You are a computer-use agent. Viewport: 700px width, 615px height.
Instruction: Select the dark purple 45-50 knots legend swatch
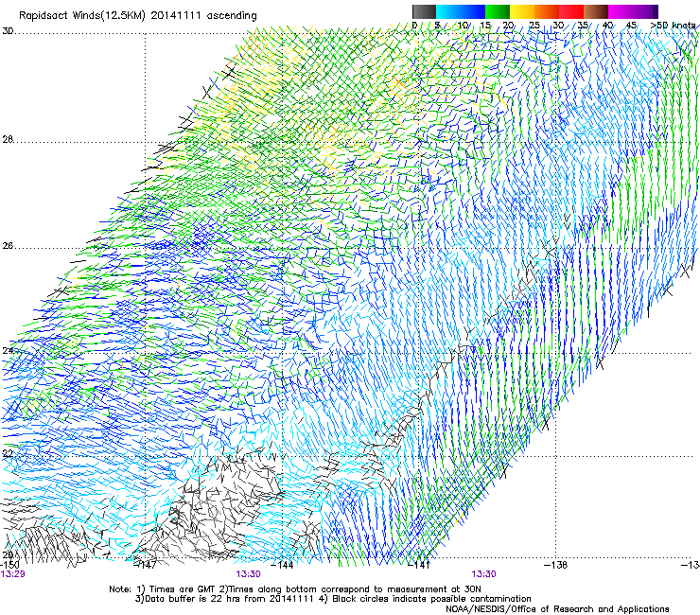[645, 11]
